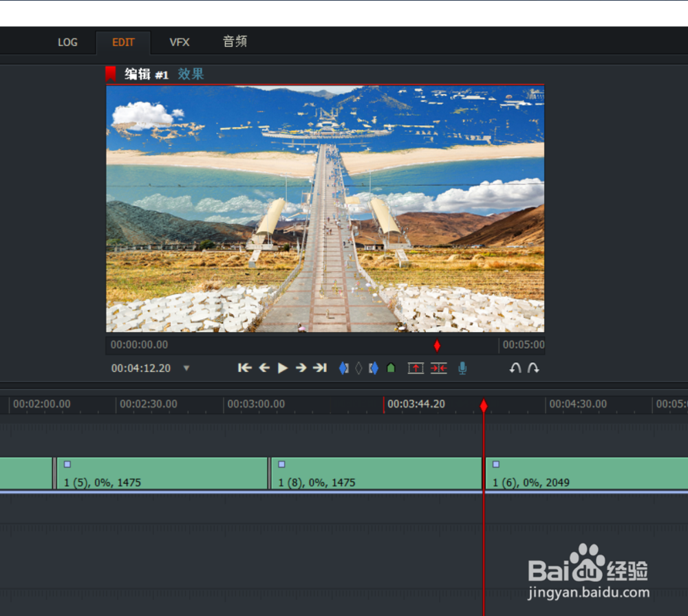Expand the clip options square on clip 1 (8)
Screen dimensions: 688x616
281,464
